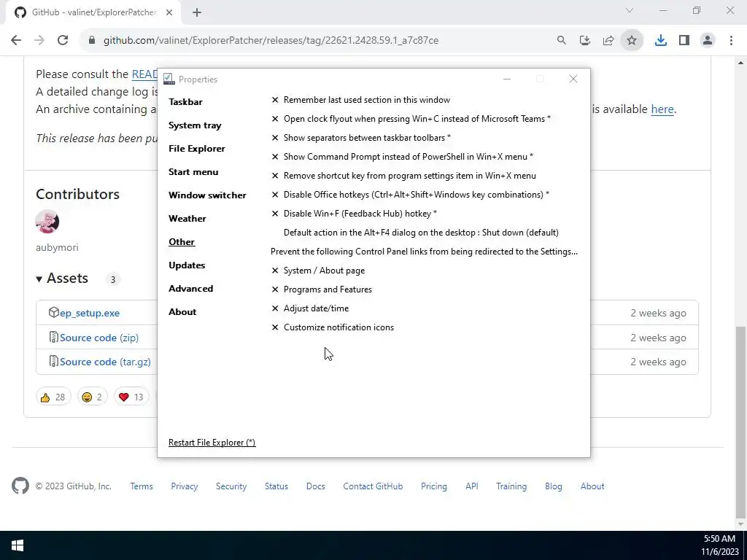Click the install app icon in address bar
Image resolution: width=747 pixels, height=560 pixels.
tap(585, 41)
